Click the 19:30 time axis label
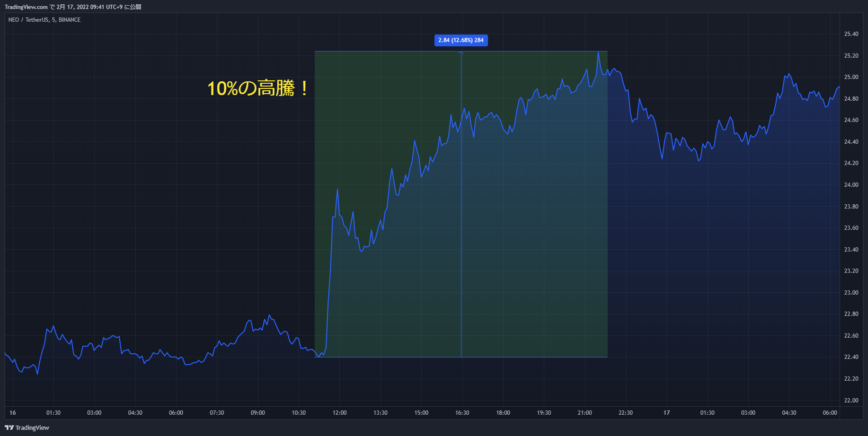 click(x=544, y=413)
